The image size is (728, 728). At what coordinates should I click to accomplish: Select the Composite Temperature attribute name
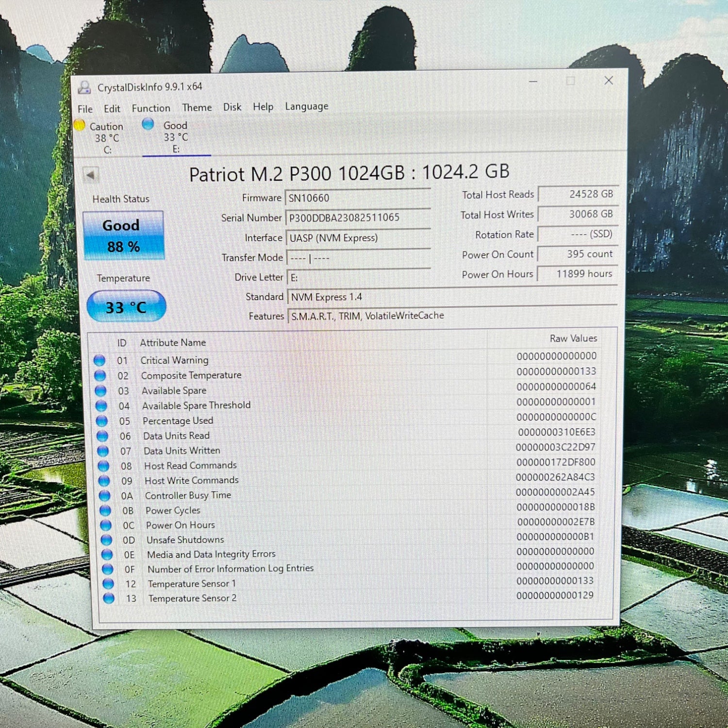coord(191,375)
